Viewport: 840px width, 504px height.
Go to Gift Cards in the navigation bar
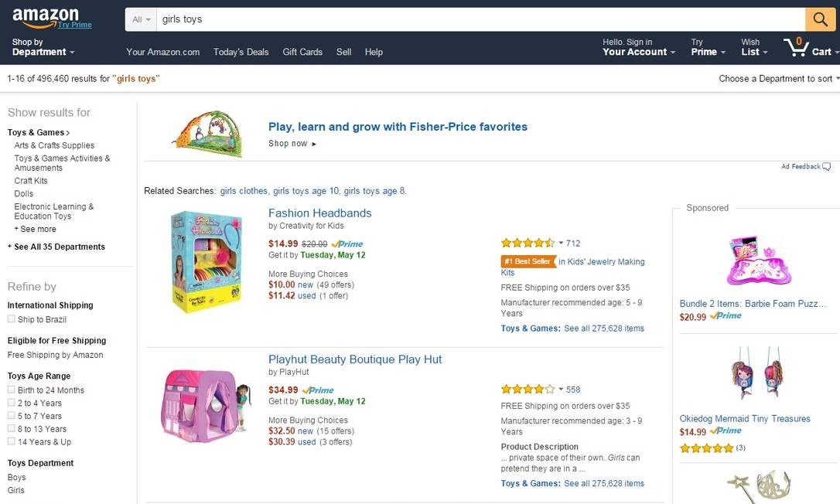click(302, 52)
